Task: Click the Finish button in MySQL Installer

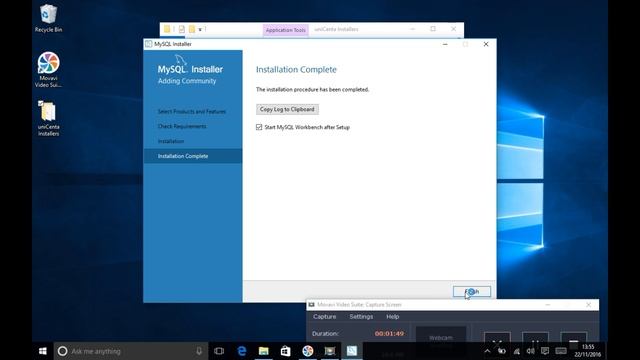Action: [x=471, y=291]
